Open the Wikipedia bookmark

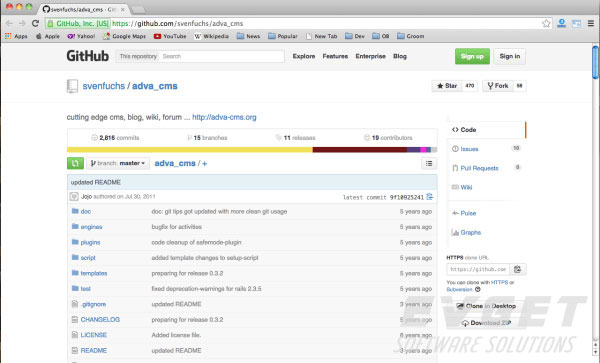[211, 36]
